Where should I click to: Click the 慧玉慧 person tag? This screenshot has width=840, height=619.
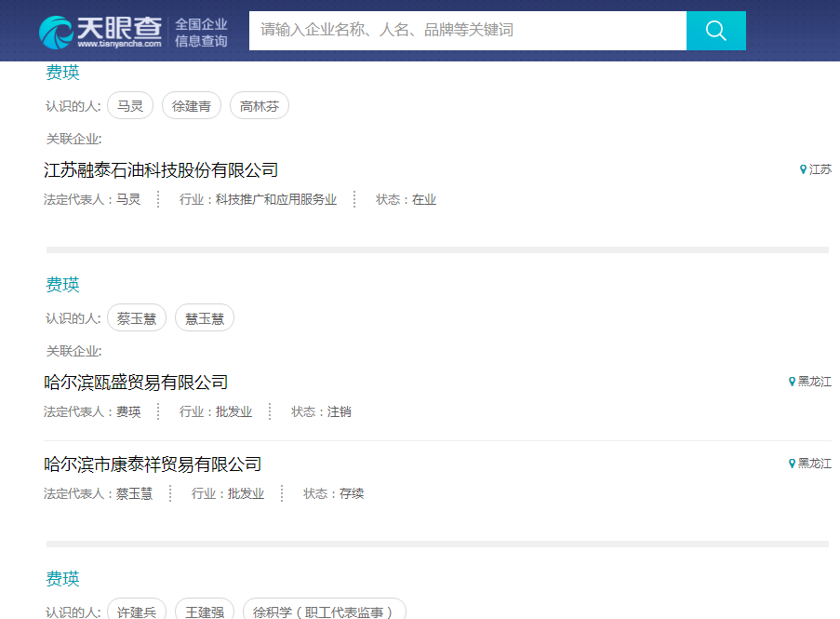click(x=205, y=318)
